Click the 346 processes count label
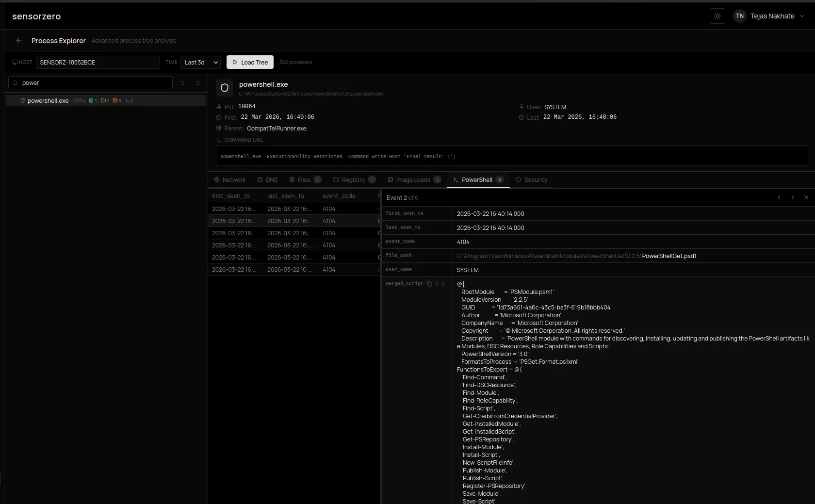This screenshot has height=504, width=815. (296, 62)
